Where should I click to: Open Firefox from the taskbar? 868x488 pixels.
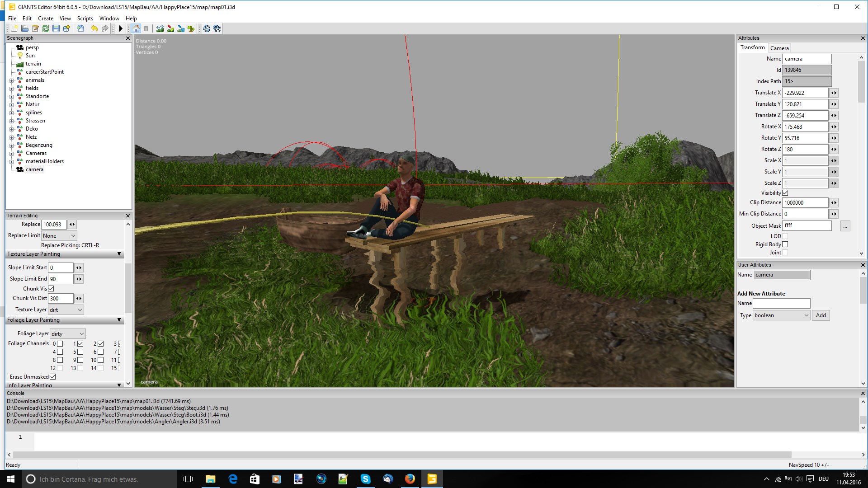tap(410, 479)
